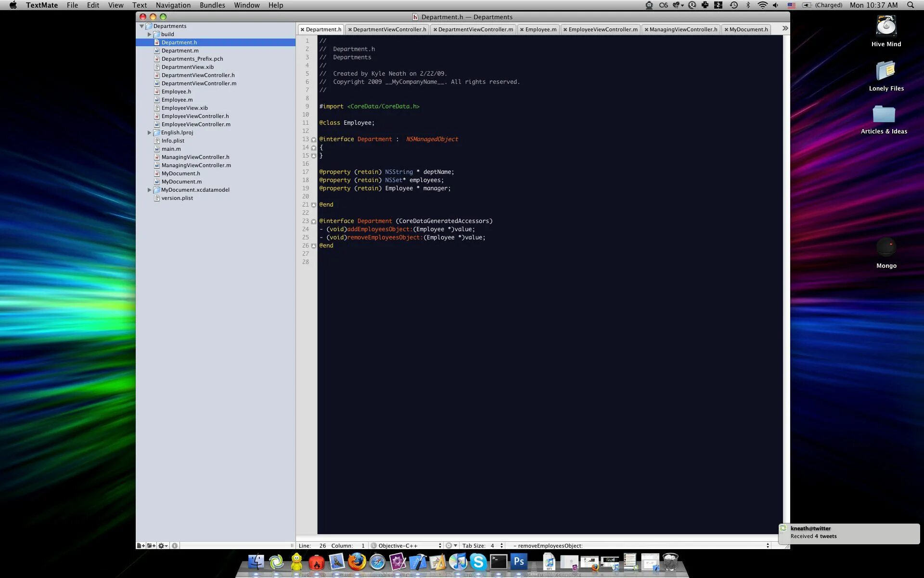Click the kneath@twitter Growl notification
This screenshot has width=924, height=578.
click(849, 534)
